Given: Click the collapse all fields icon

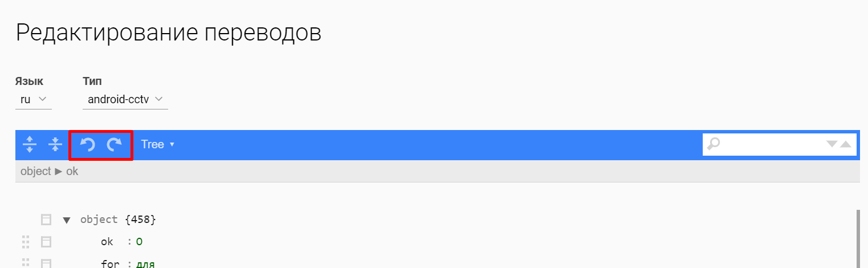Looking at the screenshot, I should tap(55, 145).
